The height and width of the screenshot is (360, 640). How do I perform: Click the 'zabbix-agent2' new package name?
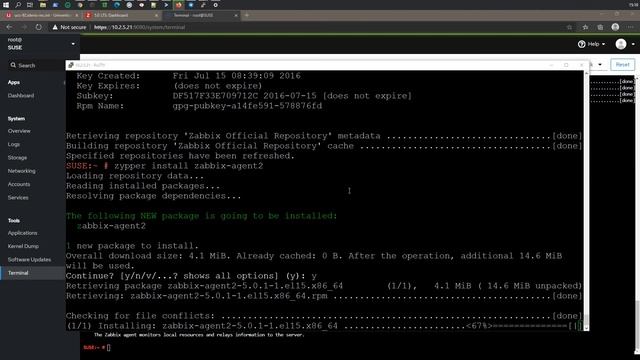(x=111, y=226)
